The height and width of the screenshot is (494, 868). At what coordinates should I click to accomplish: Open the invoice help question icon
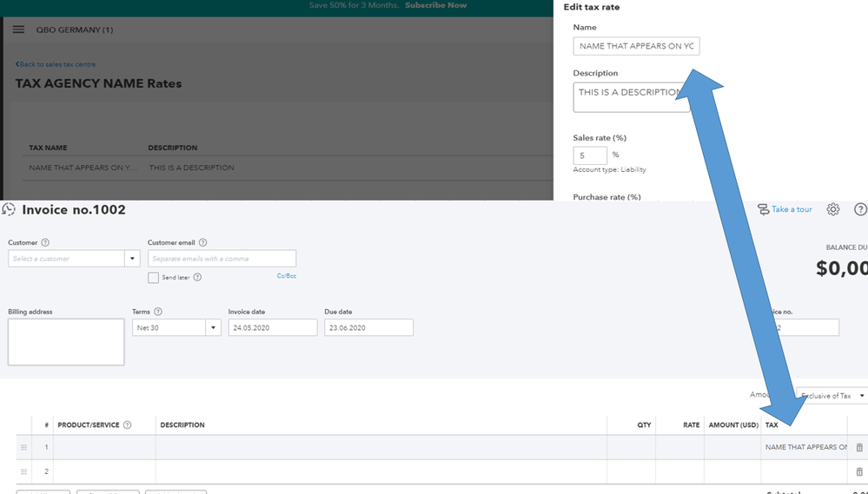pos(860,209)
